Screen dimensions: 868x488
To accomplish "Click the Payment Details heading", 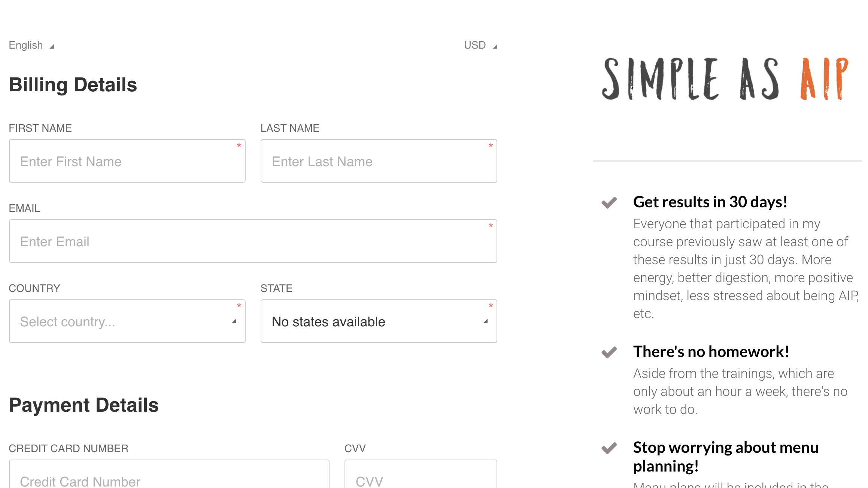I will point(84,405).
